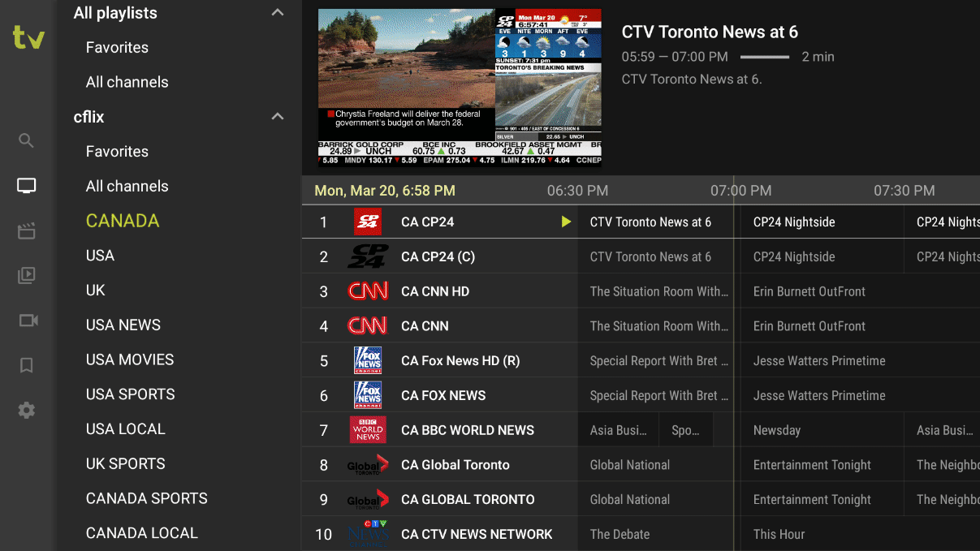Select the CA BBC WORLD NEWS channel

point(468,430)
